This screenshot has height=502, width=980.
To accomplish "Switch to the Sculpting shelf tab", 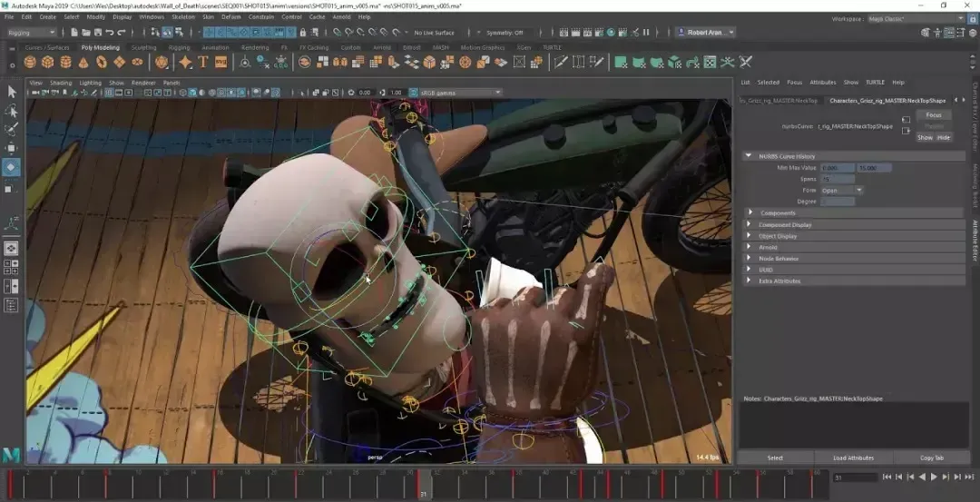I will pos(143,47).
